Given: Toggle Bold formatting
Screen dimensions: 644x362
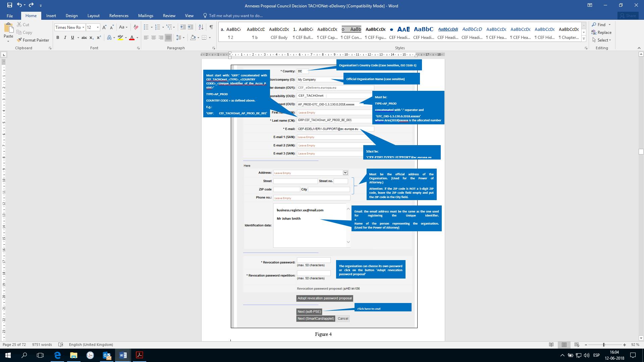Looking at the screenshot, I should 58,38.
